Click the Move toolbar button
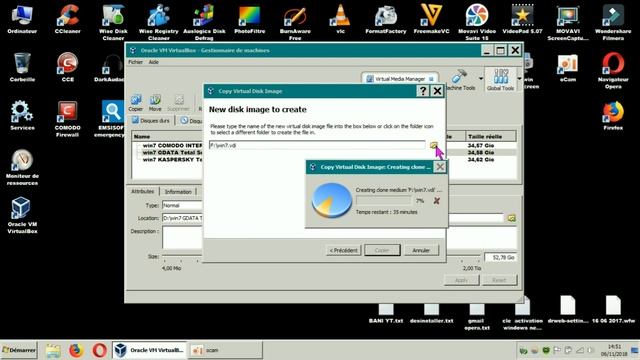The image size is (640, 360). 155,102
